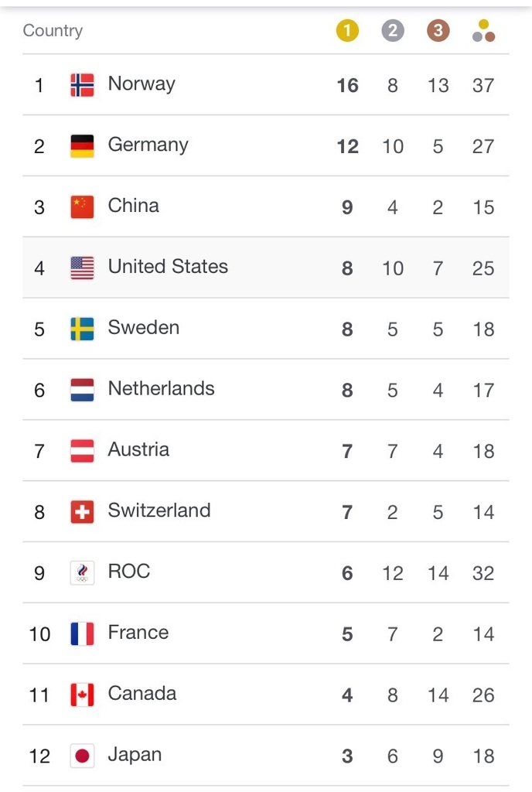Click the China flag icon

(x=82, y=207)
